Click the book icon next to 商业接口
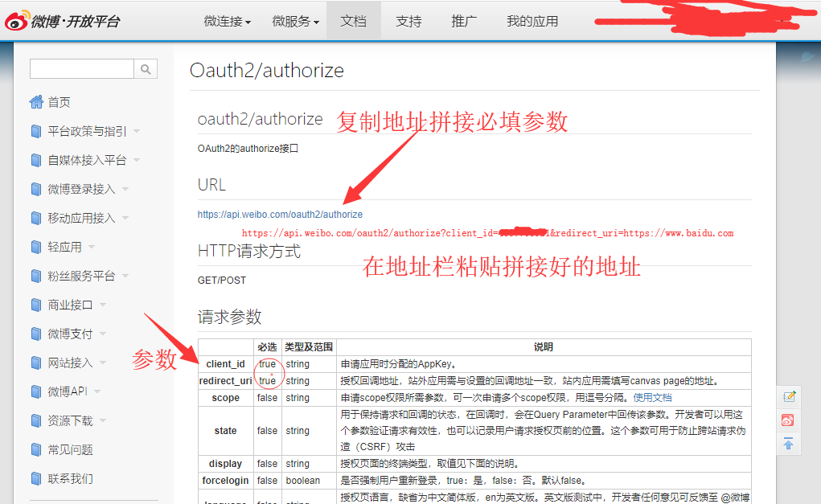Image resolution: width=821 pixels, height=504 pixels. pos(36,305)
